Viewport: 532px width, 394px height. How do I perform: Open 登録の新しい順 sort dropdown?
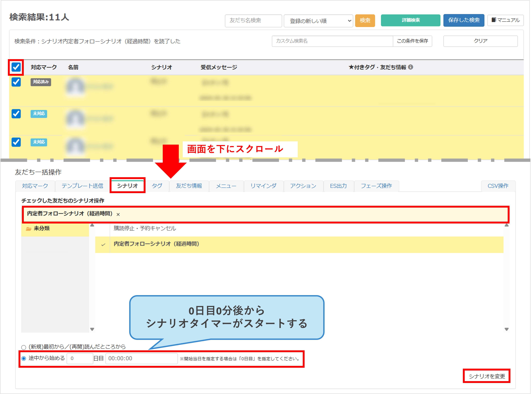(x=318, y=21)
